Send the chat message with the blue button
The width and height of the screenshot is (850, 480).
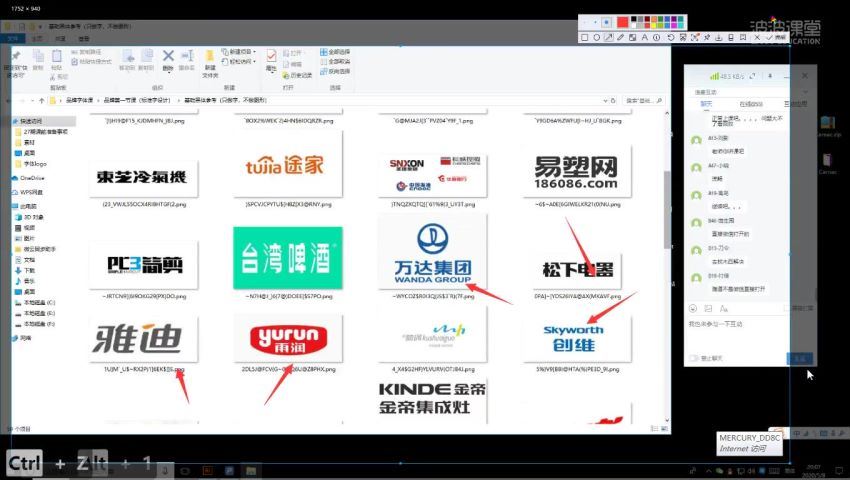coord(800,359)
